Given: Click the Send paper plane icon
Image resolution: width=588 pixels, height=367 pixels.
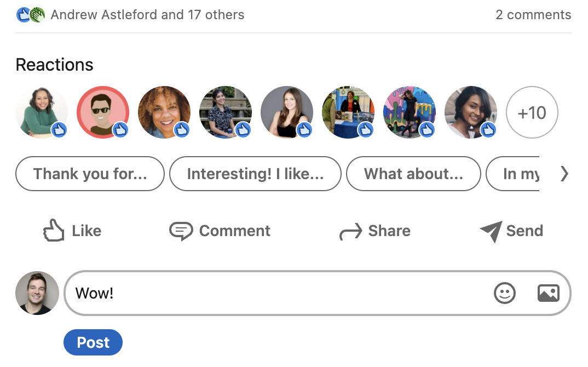Looking at the screenshot, I should [491, 232].
